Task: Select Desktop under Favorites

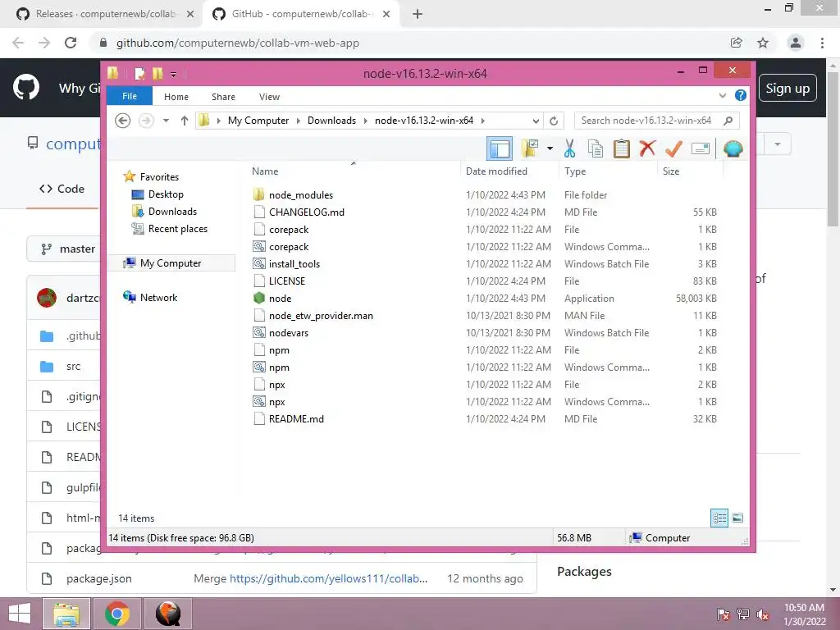Action: (166, 194)
